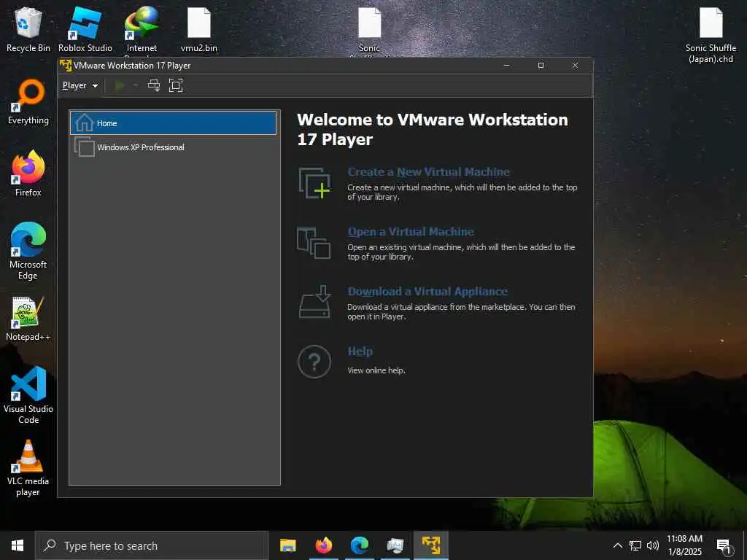Click the green Power On play button
Image resolution: width=747 pixels, height=560 pixels.
click(120, 86)
